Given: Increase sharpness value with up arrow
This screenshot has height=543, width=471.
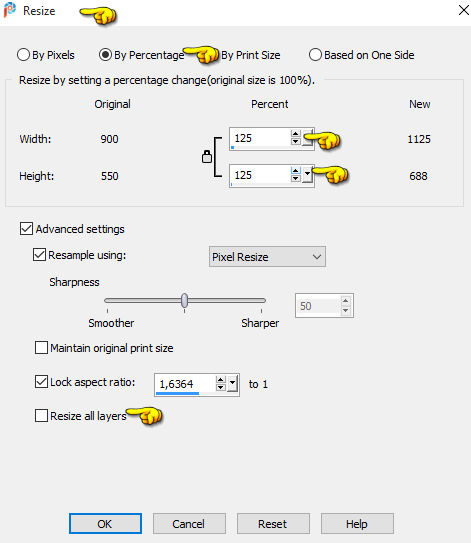Looking at the screenshot, I should [x=345, y=301].
